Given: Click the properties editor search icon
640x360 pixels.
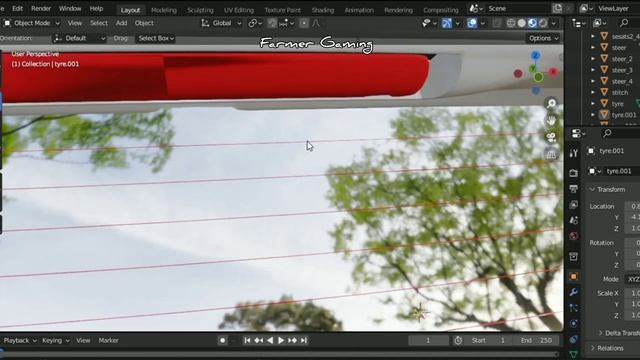Looking at the screenshot, I should click(x=607, y=133).
